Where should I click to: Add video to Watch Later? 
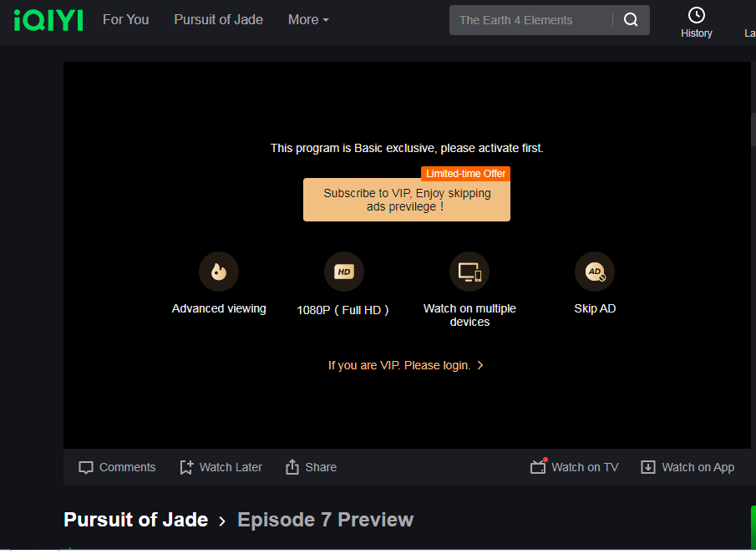click(221, 467)
